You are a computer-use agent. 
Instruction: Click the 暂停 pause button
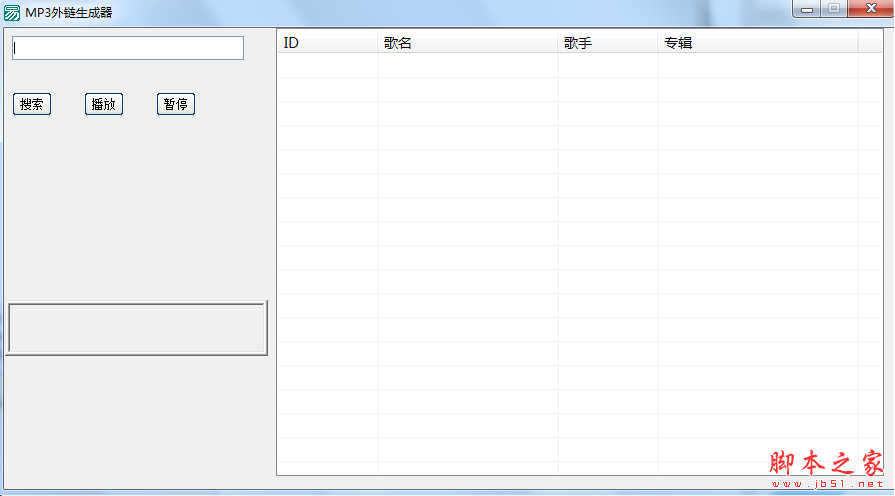tap(176, 104)
